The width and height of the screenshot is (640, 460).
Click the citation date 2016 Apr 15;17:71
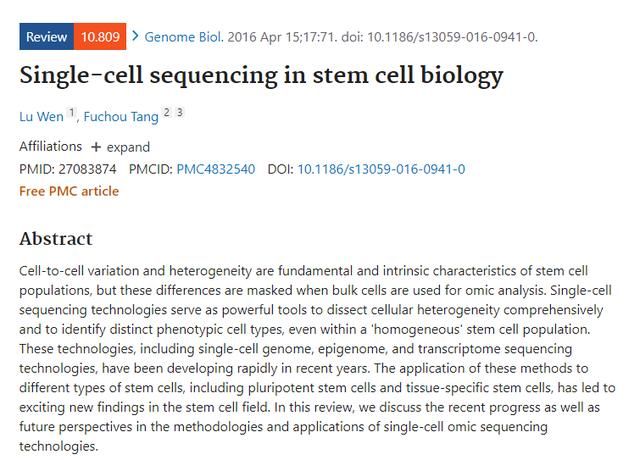[x=282, y=37]
